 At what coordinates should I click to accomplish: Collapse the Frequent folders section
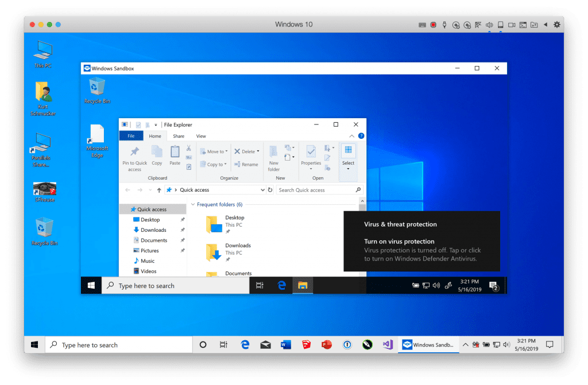click(193, 204)
